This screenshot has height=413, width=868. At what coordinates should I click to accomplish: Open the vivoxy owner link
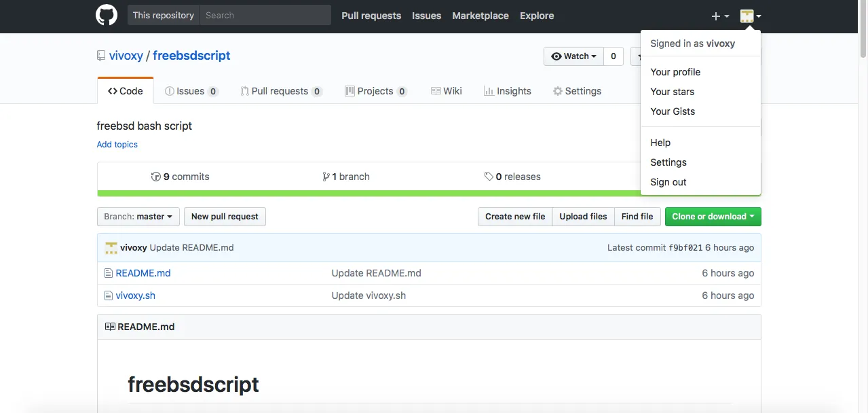[126, 56]
